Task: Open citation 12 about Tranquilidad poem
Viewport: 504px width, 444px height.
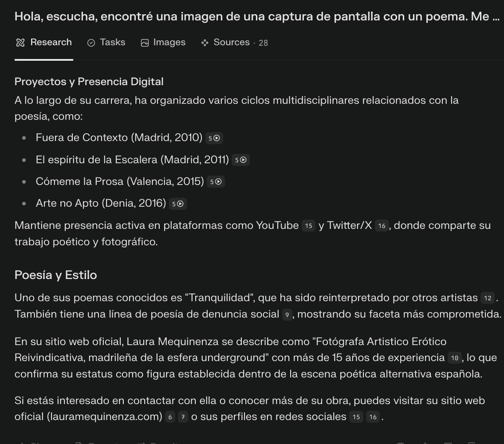Action: (x=488, y=298)
